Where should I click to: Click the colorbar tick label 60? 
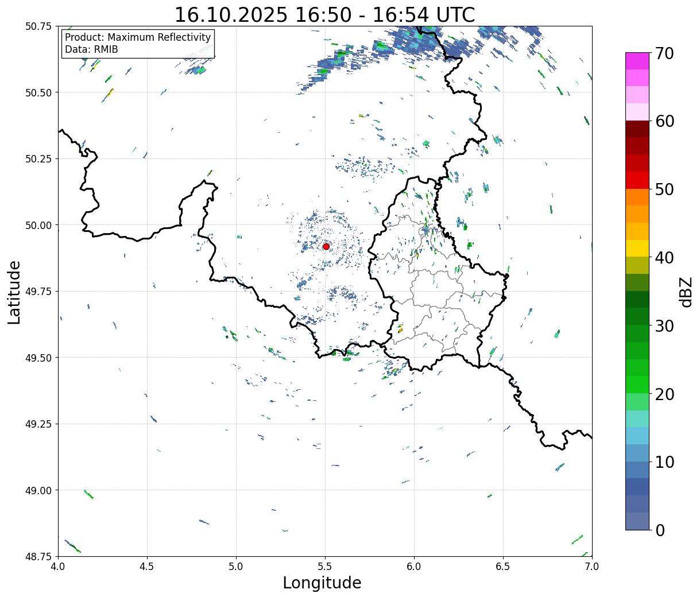coord(664,121)
